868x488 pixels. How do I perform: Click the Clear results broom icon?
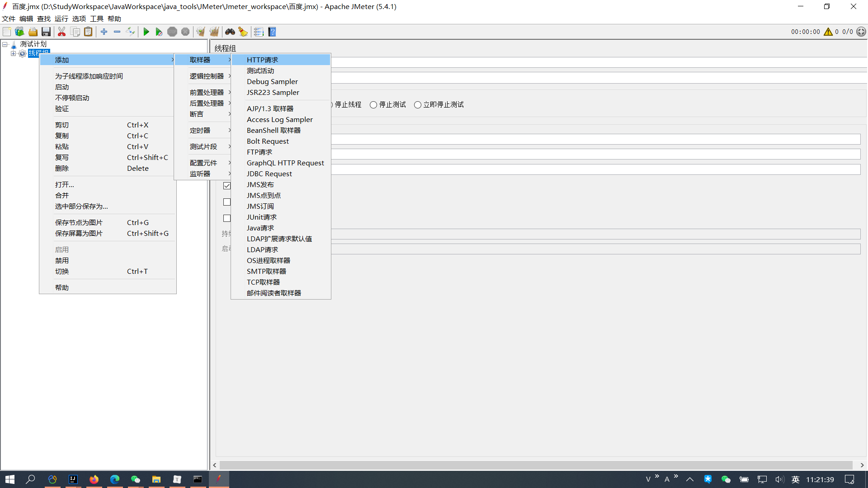[x=201, y=32]
